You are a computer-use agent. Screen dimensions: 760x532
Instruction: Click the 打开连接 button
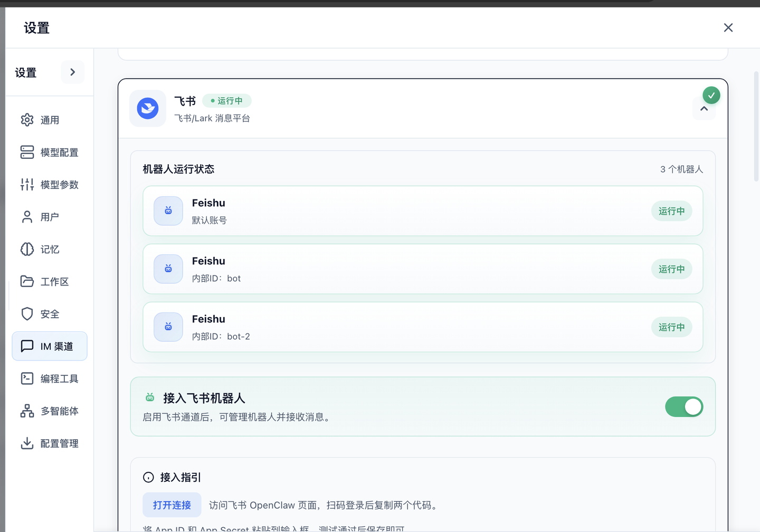pos(172,505)
